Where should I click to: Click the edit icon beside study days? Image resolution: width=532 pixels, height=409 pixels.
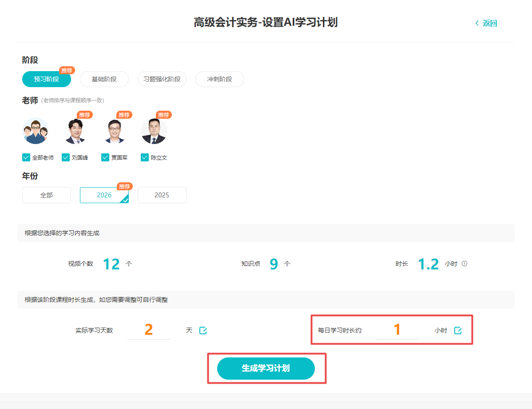coord(203,330)
